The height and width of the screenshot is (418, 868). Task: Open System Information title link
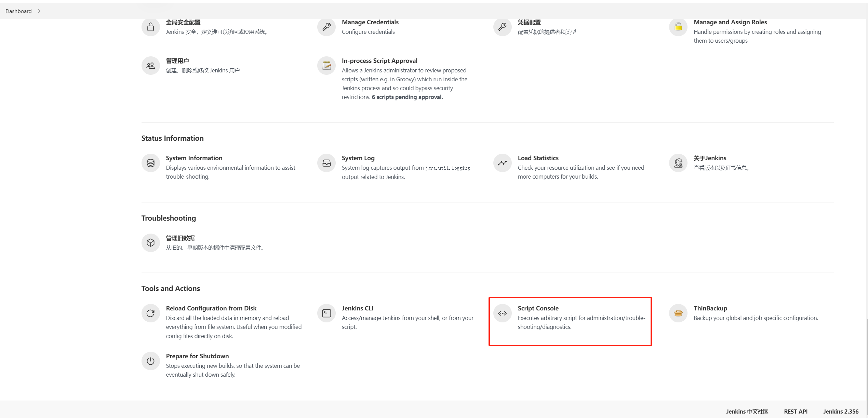(x=194, y=158)
